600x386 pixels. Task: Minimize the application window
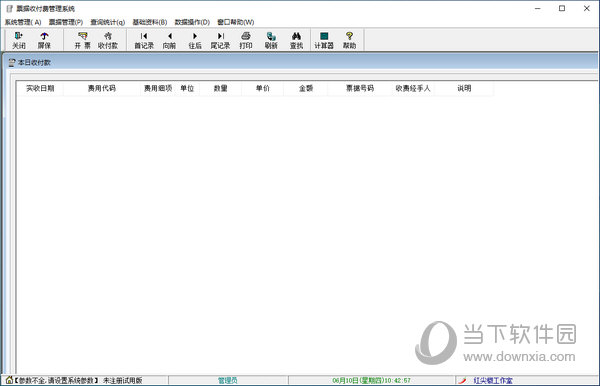pos(538,8)
